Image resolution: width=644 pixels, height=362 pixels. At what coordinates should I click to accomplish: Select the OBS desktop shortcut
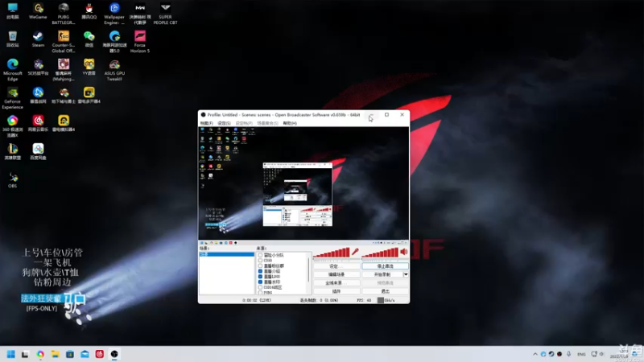pos(12,180)
